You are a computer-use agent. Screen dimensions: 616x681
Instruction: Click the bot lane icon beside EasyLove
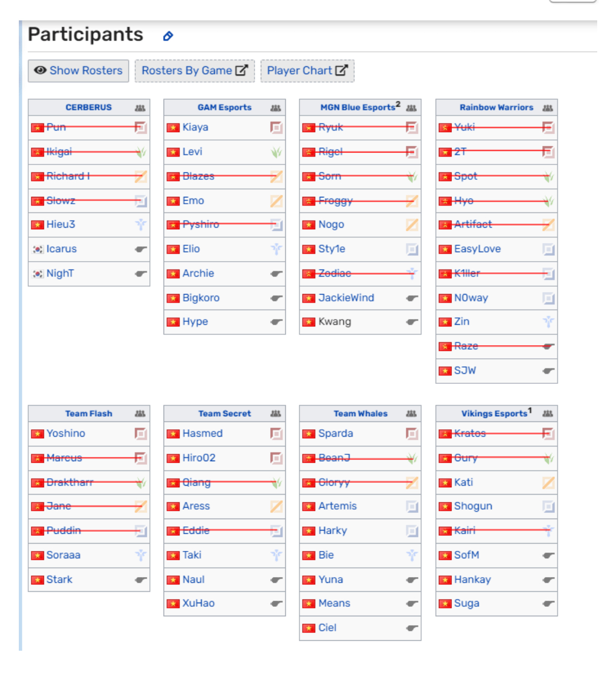(548, 249)
